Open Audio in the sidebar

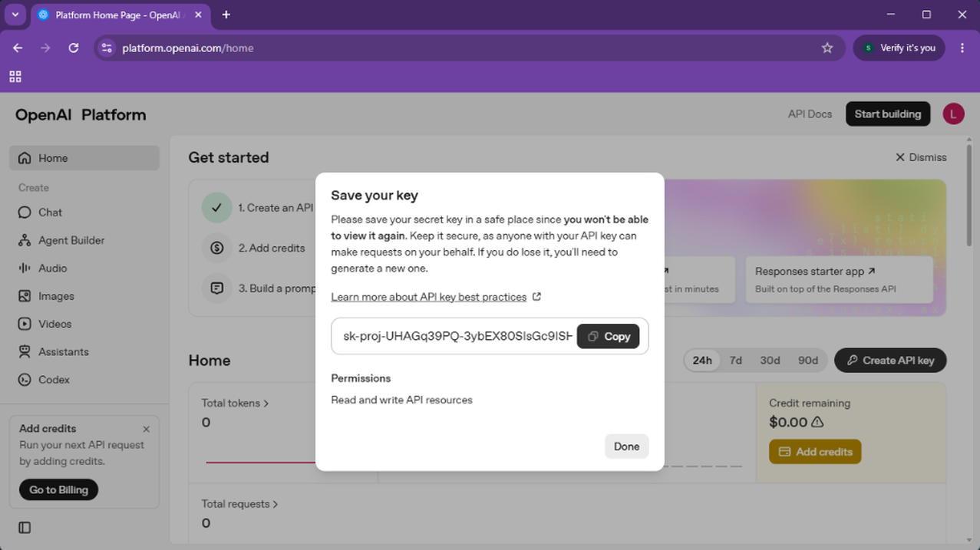[x=84, y=268]
